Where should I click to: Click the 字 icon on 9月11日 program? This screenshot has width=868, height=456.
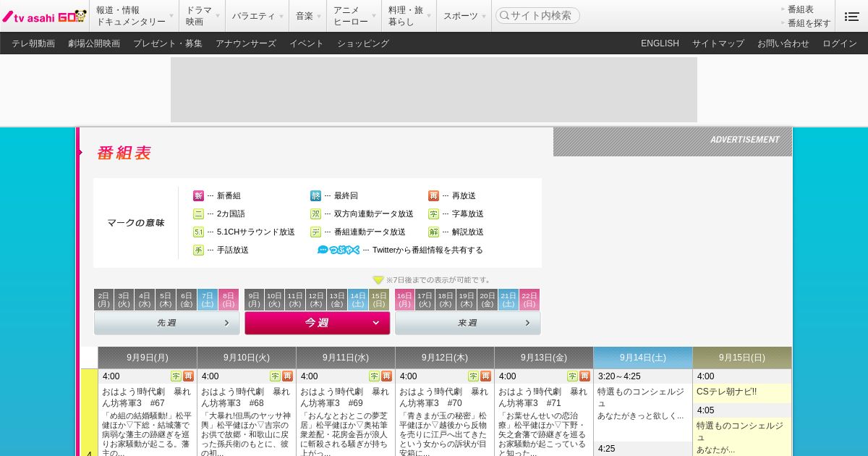pos(374,376)
